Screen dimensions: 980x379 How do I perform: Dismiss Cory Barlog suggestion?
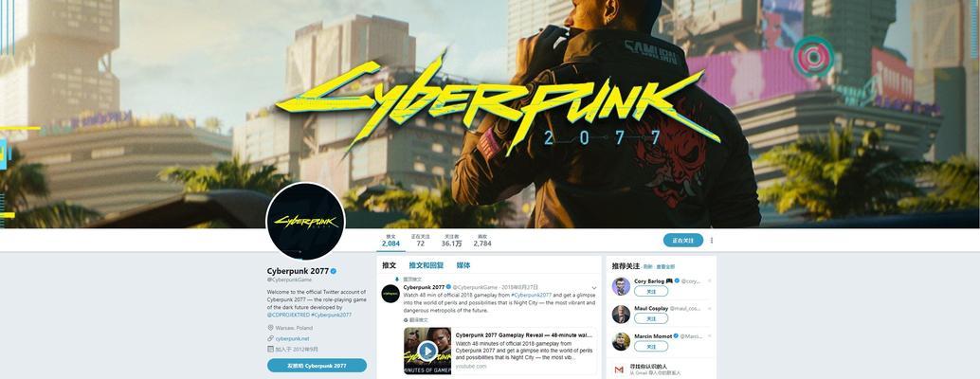pos(709,281)
